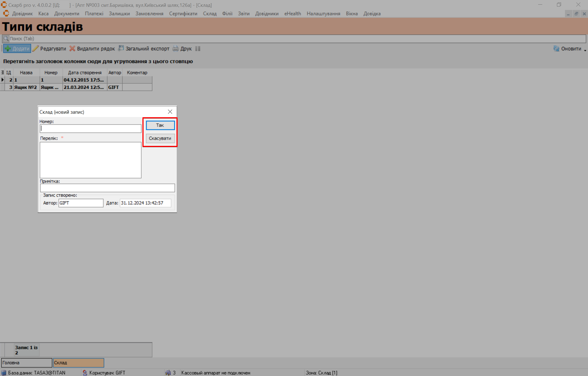This screenshot has height=376, width=588.
Task: Click the grid column chooser icon near ІД
Action: coord(2,73)
